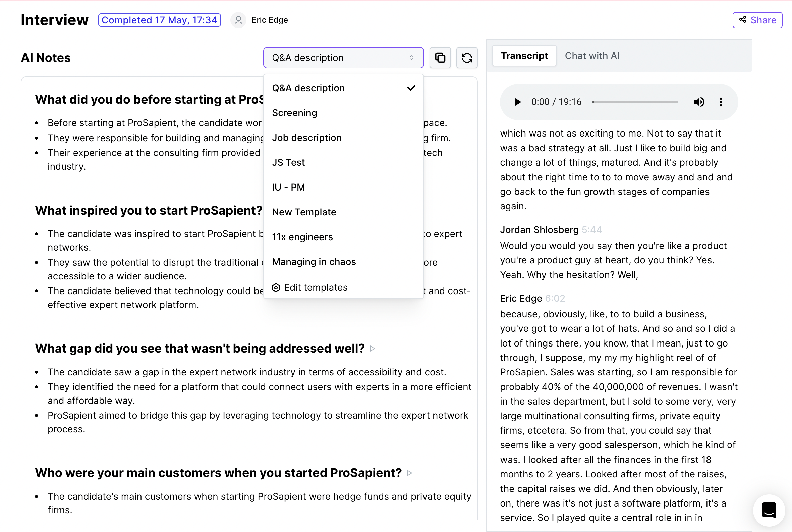Image resolution: width=792 pixels, height=532 pixels.
Task: Click Eric Edge's avatar icon
Action: [238, 20]
